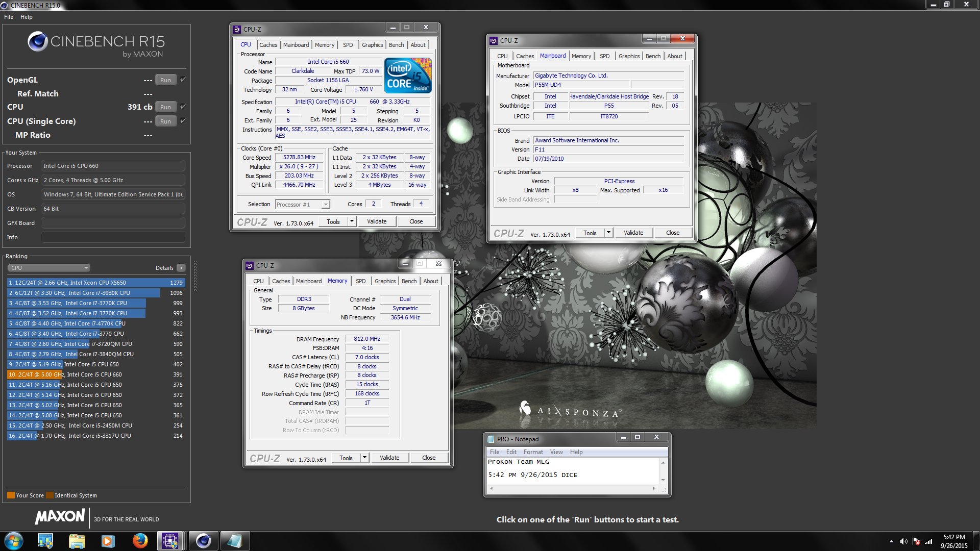
Task: Switch to SPD tab in CPU-Z Memory window
Action: 361,281
